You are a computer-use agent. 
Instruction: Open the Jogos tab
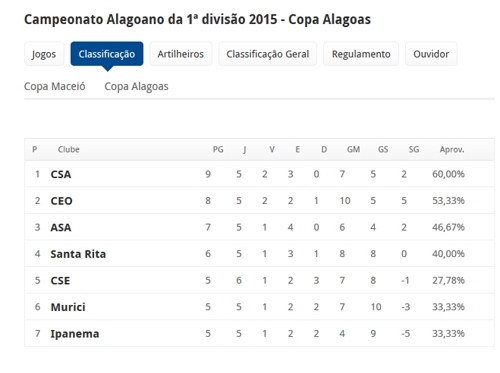(x=44, y=54)
